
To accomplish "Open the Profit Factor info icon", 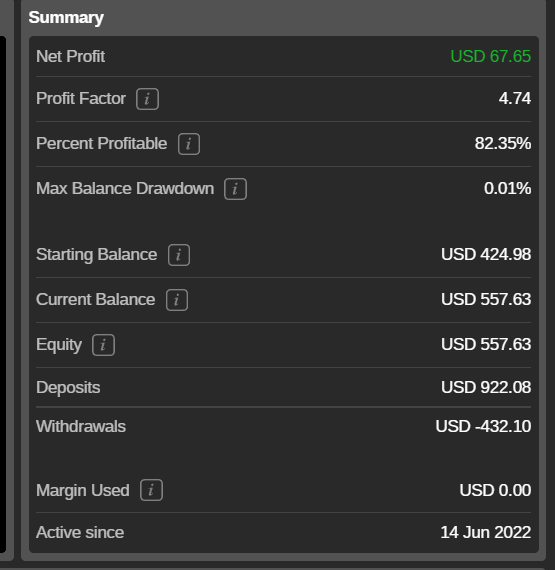I will tap(147, 99).
